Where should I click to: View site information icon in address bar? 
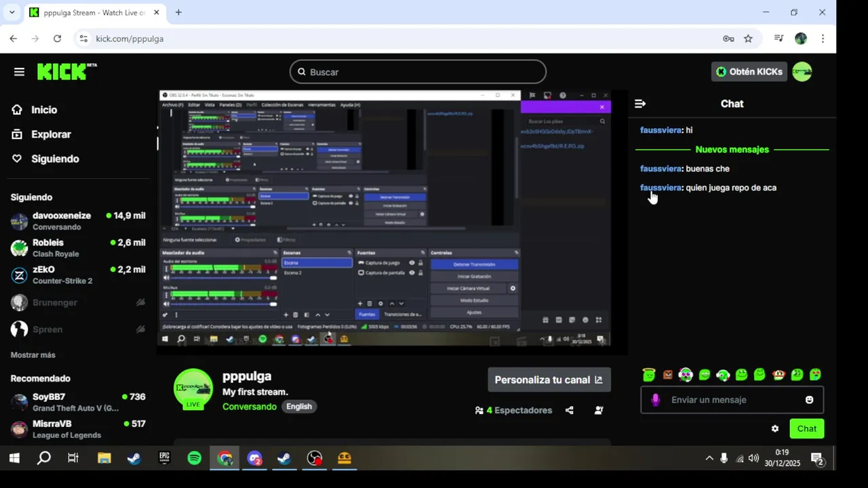tap(83, 39)
